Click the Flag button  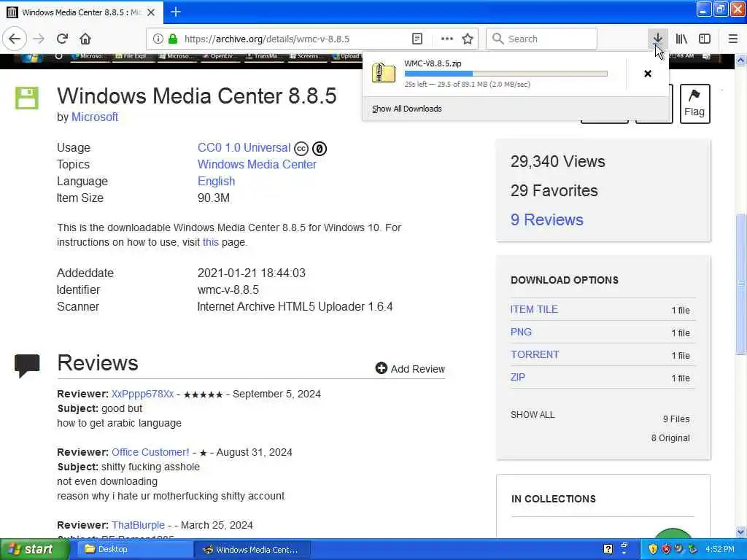click(x=694, y=104)
